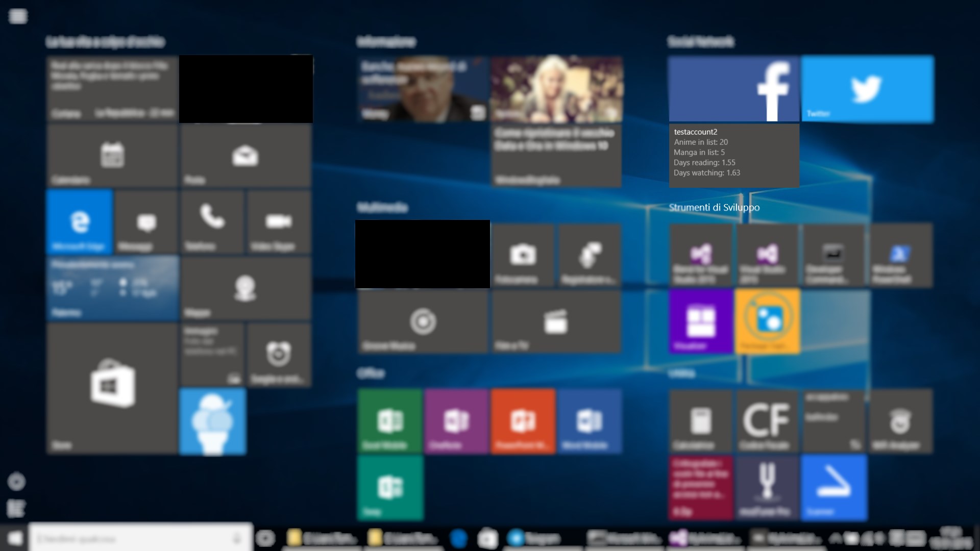Screen dimensions: 980x551
Task: Launch the Groove Music tile
Action: [x=423, y=321]
